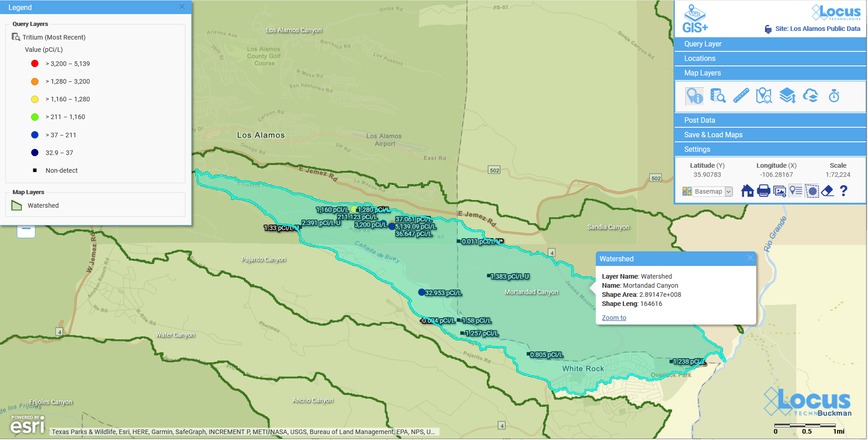
Task: Open the layer reordering tool
Action: click(787, 96)
